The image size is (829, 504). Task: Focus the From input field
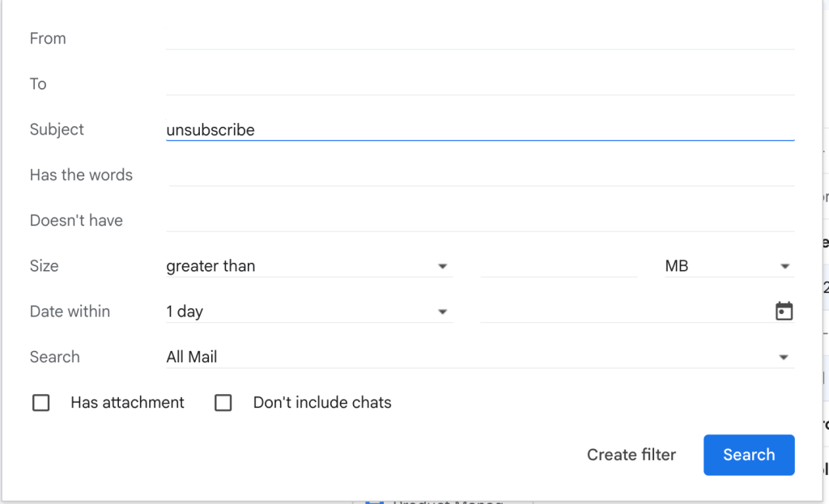479,39
